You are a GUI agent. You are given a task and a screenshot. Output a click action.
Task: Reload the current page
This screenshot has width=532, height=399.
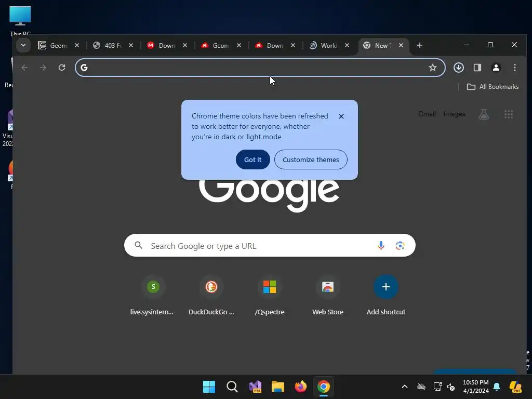pos(62,68)
